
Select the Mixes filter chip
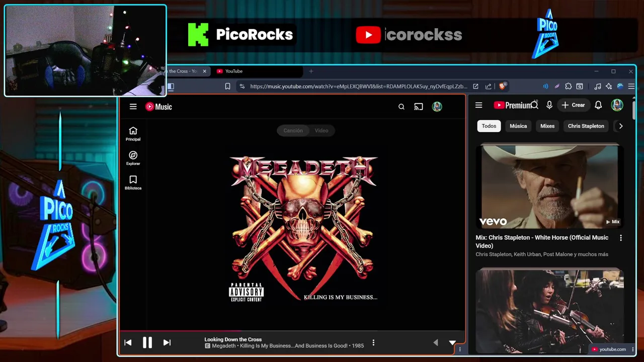pyautogui.click(x=547, y=126)
